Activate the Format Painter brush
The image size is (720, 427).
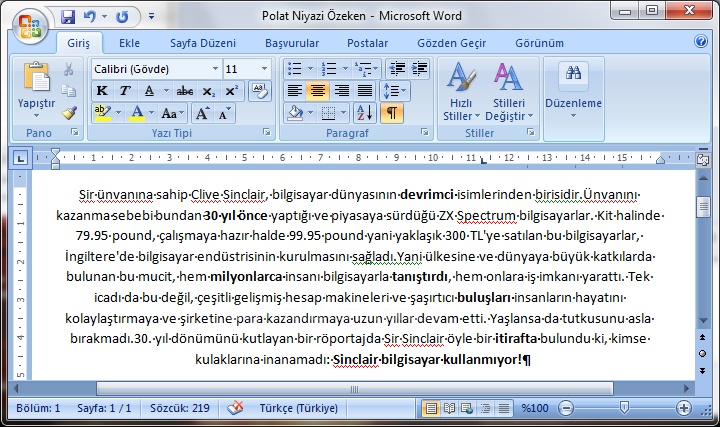[x=69, y=112]
